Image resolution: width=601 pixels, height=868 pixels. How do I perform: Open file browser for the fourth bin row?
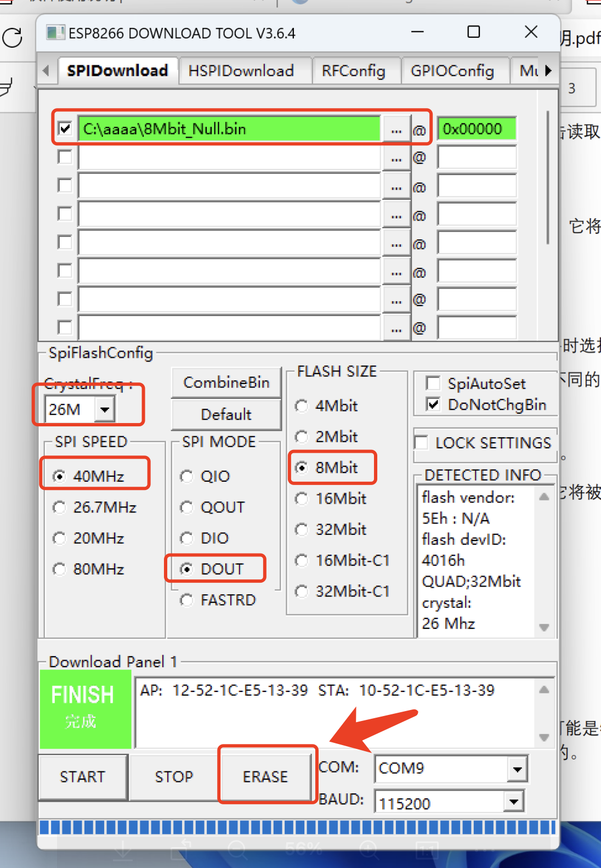tap(396, 216)
